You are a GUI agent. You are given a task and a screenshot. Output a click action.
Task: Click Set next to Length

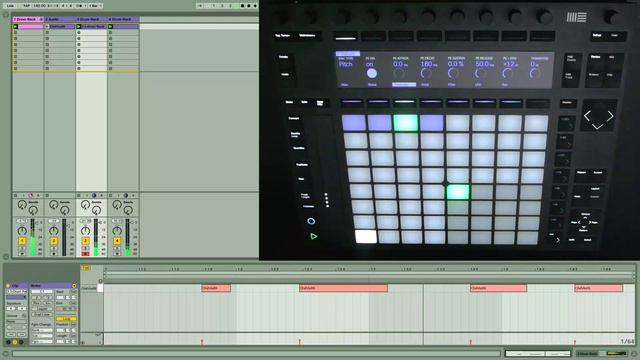click(x=73, y=336)
